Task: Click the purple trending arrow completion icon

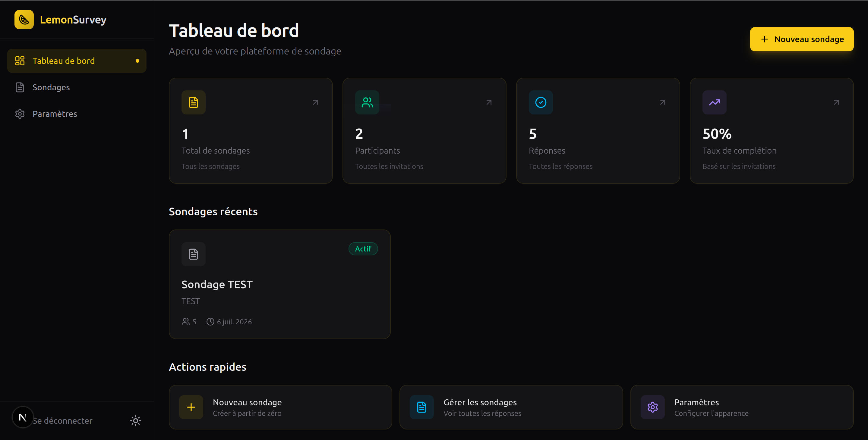Action: [x=714, y=102]
